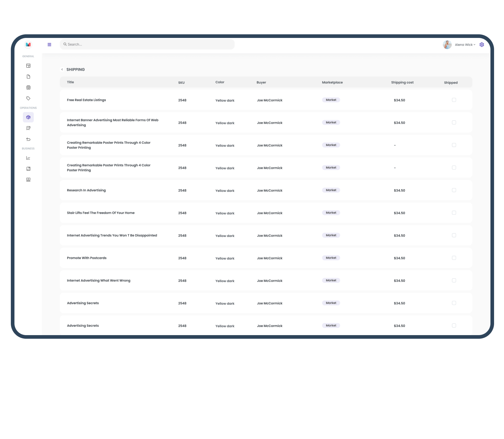Click the Buyer column header
The height and width of the screenshot is (439, 504).
261,83
